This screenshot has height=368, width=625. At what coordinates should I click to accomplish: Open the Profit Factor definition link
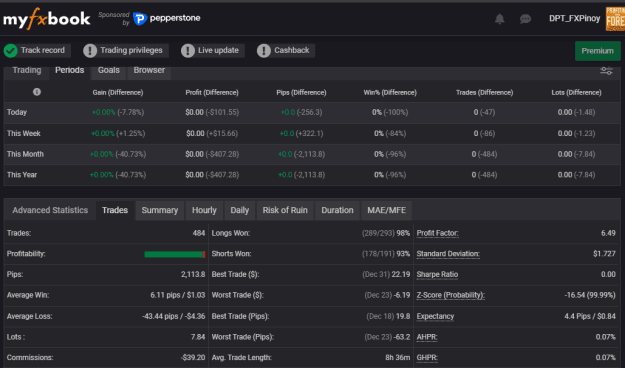pos(437,233)
